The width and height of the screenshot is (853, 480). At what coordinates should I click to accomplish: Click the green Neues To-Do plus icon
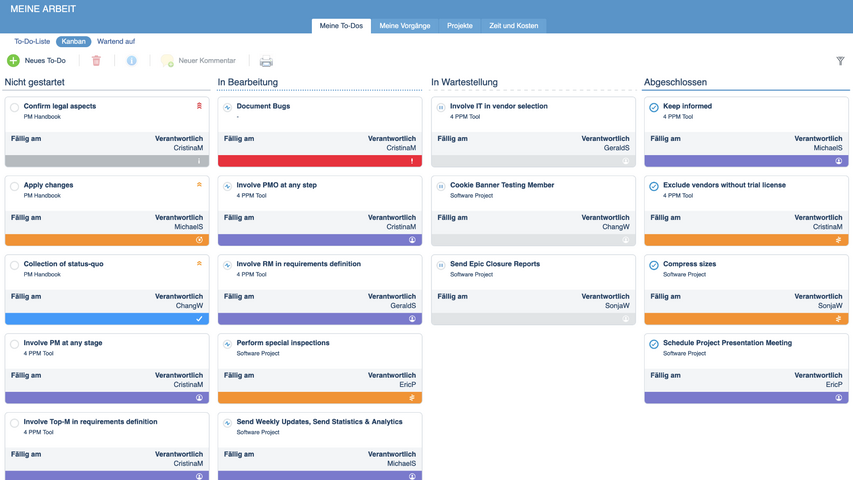(x=13, y=61)
